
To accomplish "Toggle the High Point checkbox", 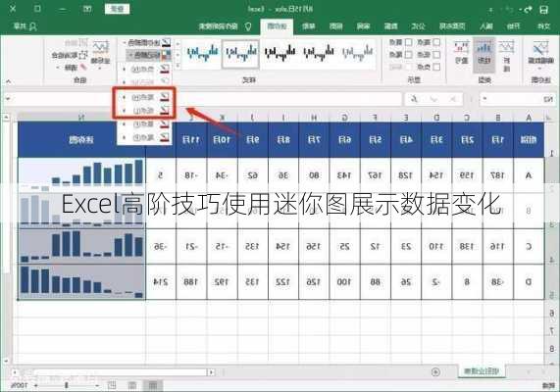I will click(x=436, y=42).
